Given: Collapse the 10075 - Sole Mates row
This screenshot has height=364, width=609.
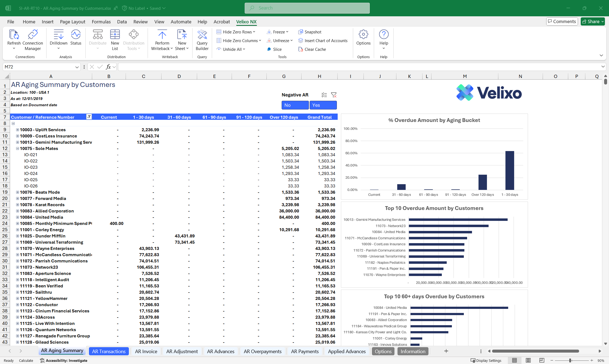Looking at the screenshot, I should click(17, 149).
